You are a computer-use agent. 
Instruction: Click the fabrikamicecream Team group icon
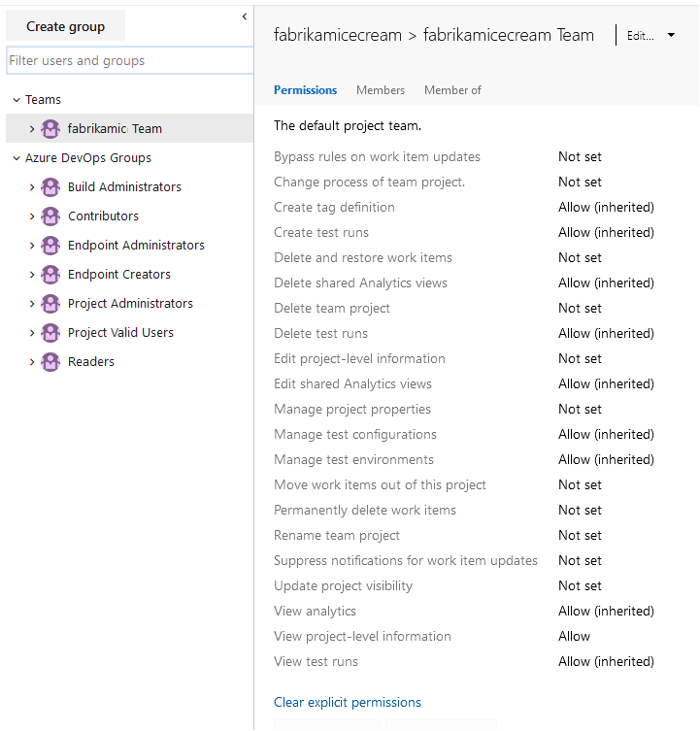[50, 129]
